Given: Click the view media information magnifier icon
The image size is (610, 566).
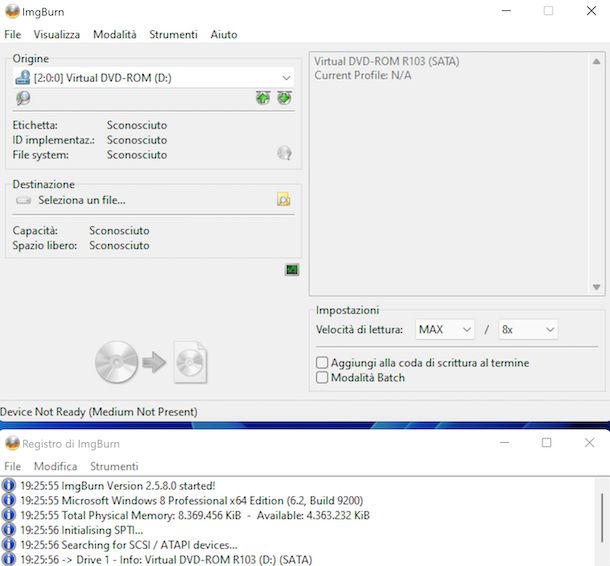Looking at the screenshot, I should pyautogui.click(x=23, y=98).
